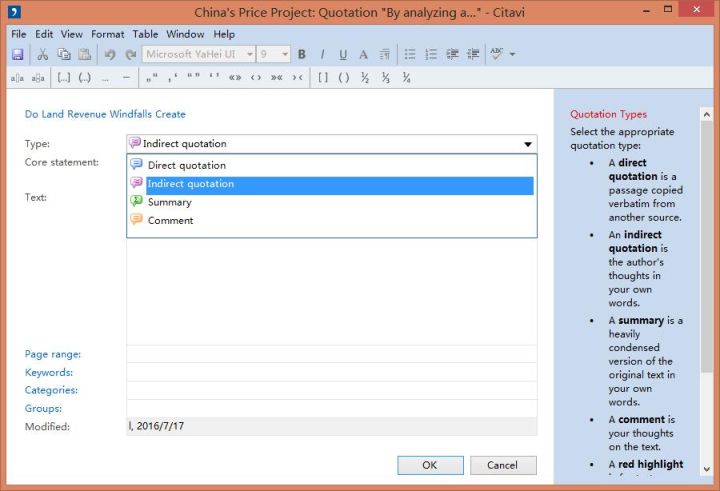Choose Direct quotation from list
Viewport: 720px width, 491px height.
tap(332, 165)
